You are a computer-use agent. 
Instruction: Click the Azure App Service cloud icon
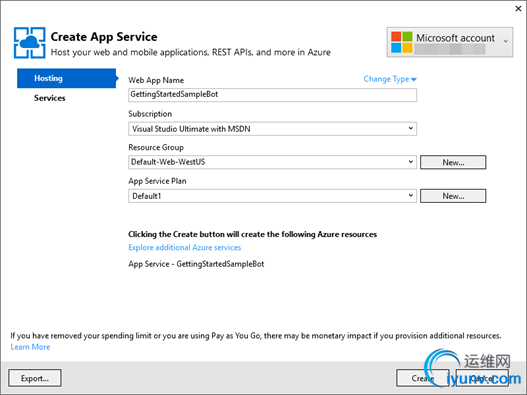click(30, 43)
